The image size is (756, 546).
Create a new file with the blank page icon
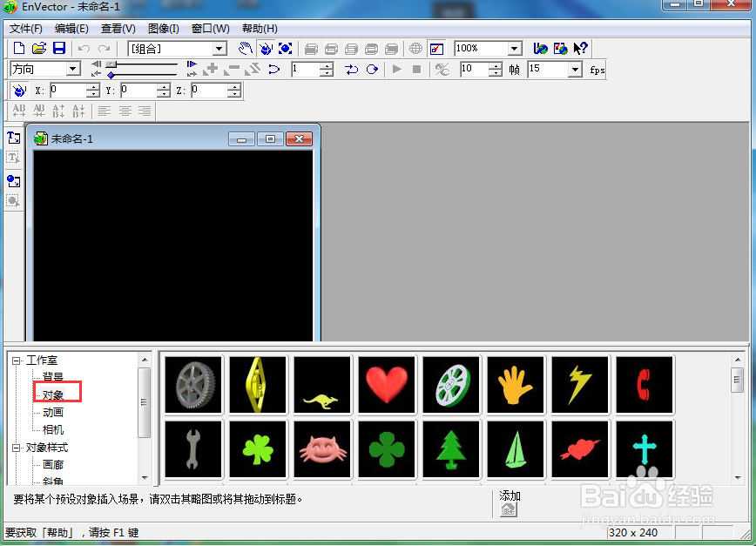(19, 48)
